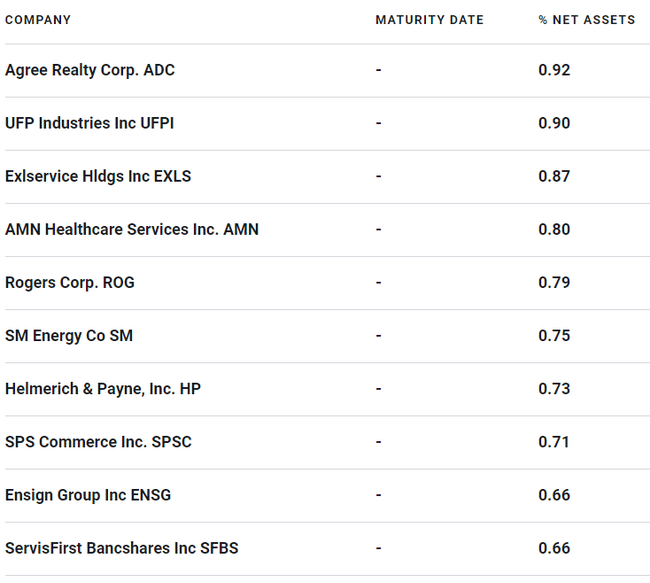The height and width of the screenshot is (583, 650).
Task: Select the 0.75 value for SM Energy
Action: point(554,335)
